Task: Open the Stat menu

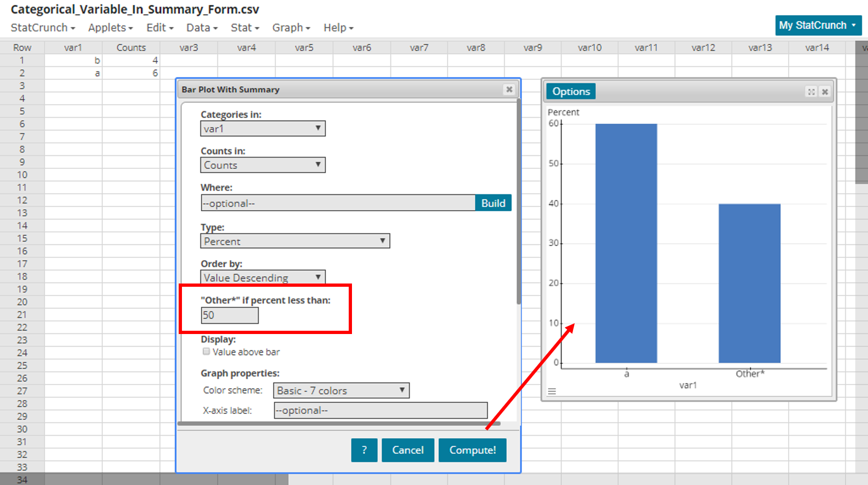Action: tap(244, 28)
